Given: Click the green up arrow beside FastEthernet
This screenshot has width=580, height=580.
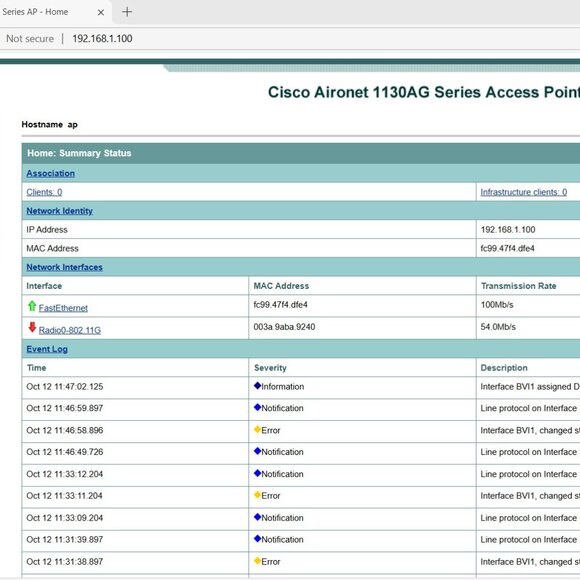Looking at the screenshot, I should click(32, 306).
